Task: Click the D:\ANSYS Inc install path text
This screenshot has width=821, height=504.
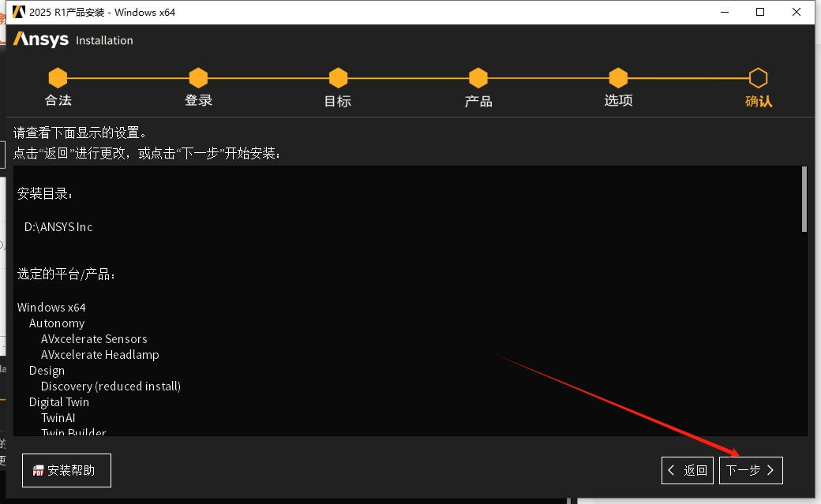Action: tap(58, 226)
